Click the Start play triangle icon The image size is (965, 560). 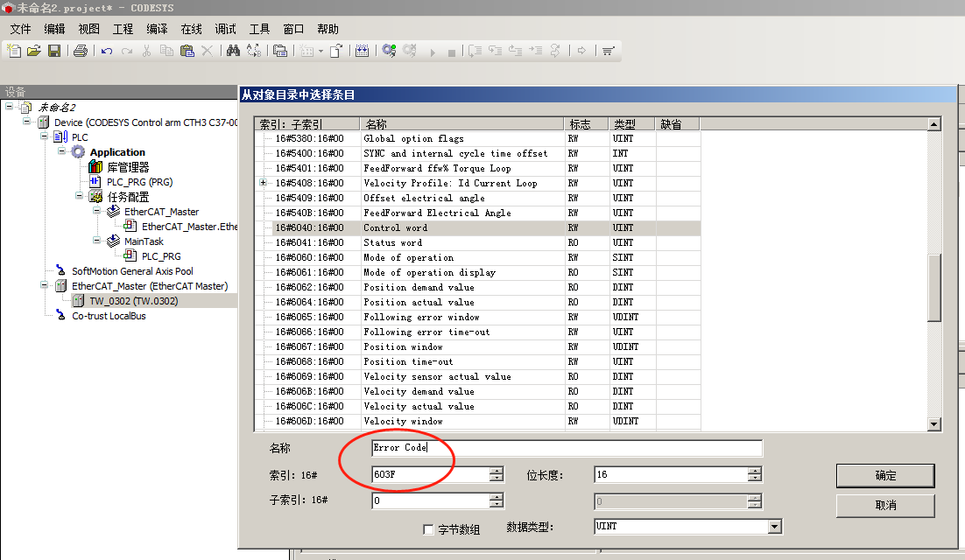point(432,52)
